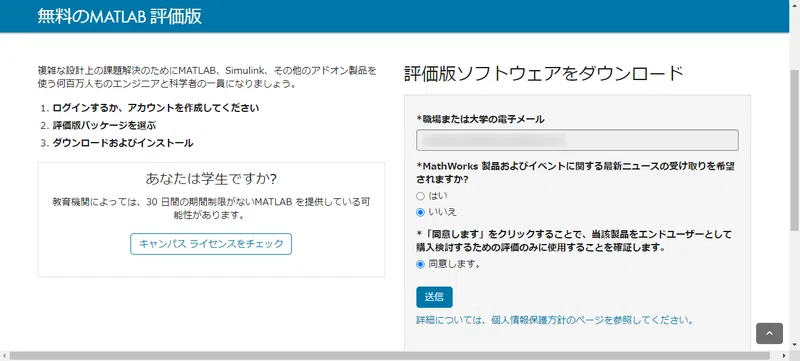
Task: Click the scroll-to-top arrow button
Action: pyautogui.click(x=769, y=333)
